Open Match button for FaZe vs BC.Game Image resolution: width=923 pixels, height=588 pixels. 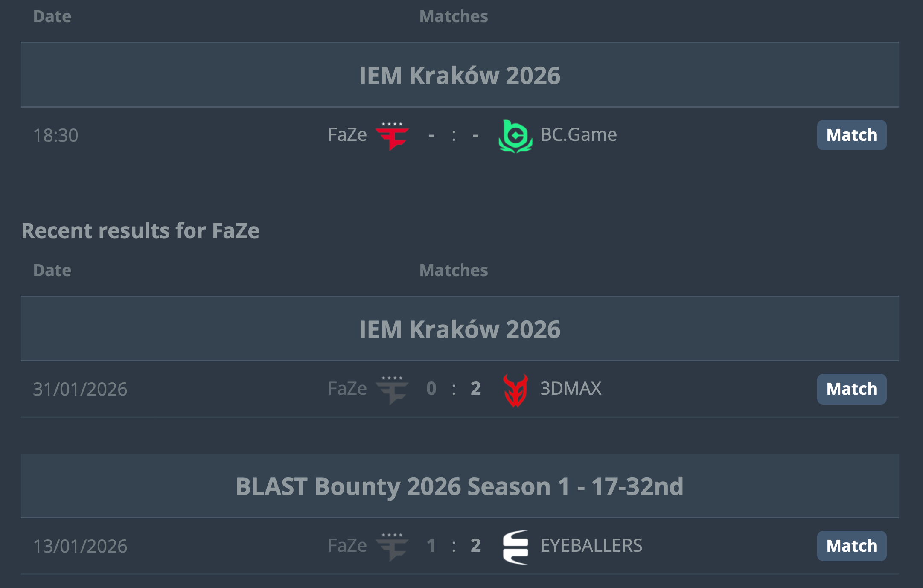[x=851, y=135]
